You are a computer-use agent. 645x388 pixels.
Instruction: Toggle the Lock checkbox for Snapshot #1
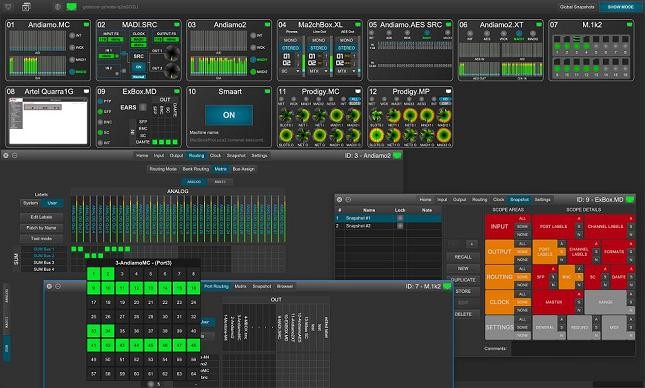(400, 218)
